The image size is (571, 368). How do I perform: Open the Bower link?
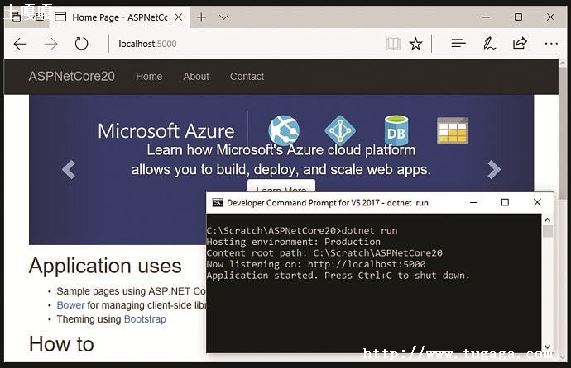[71, 305]
